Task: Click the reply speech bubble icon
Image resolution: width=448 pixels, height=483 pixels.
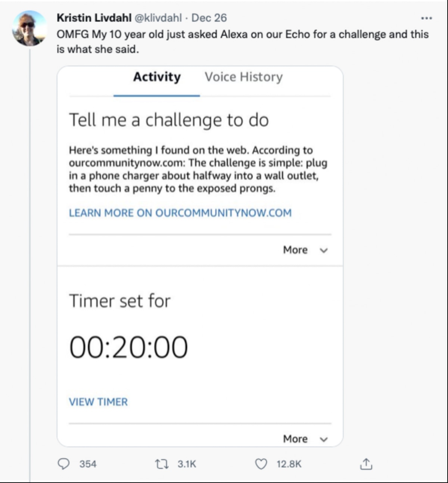Action: 64,464
